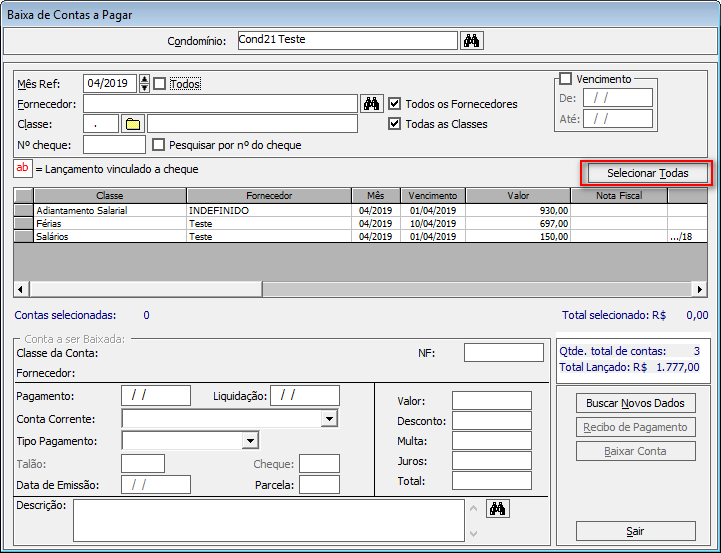Click the NF input field
721x553 pixels.
(x=504, y=353)
